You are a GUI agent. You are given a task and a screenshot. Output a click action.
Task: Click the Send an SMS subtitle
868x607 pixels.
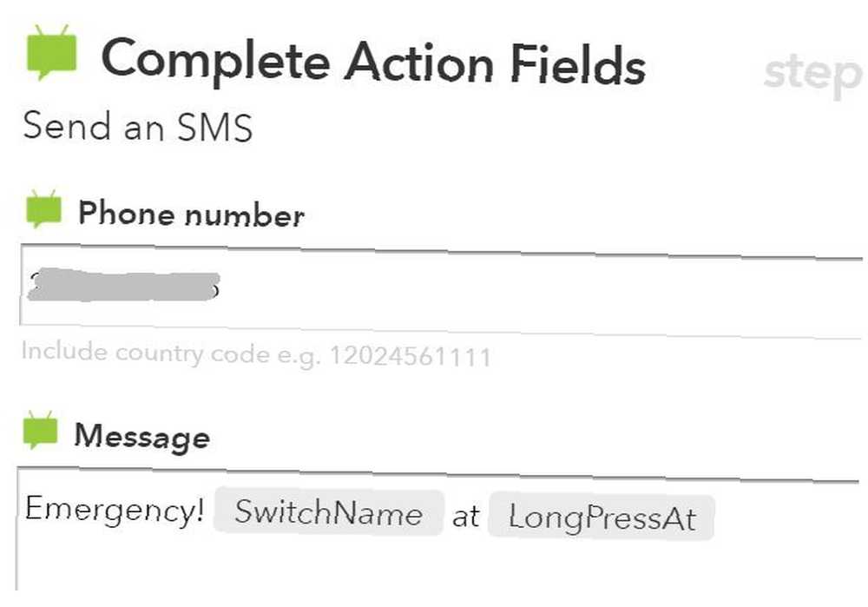tap(138, 126)
